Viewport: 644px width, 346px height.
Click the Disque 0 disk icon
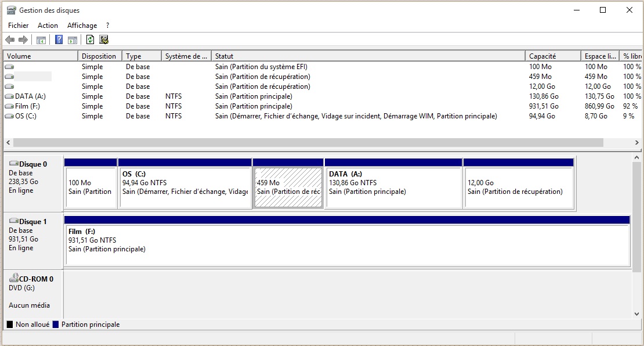click(x=14, y=164)
